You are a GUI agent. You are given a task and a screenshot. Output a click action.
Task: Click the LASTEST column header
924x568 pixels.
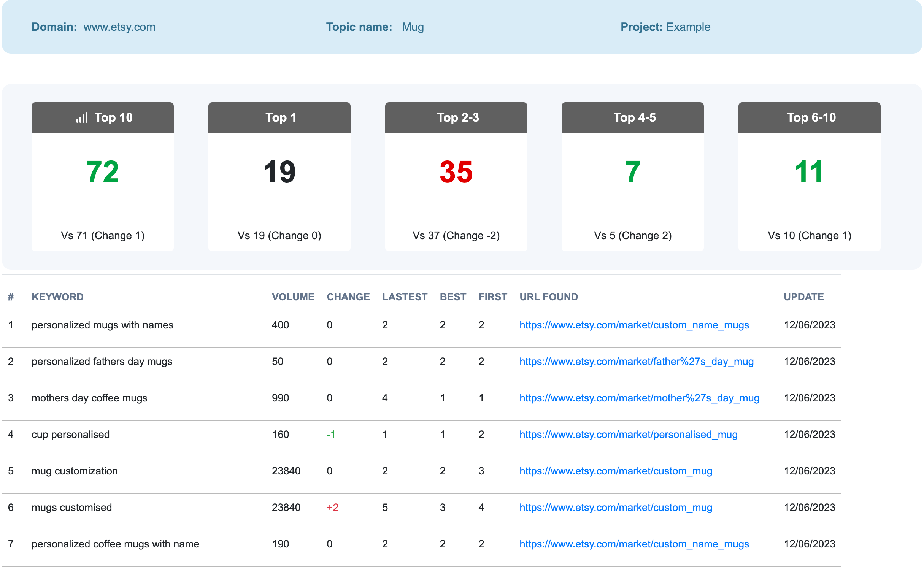pos(405,297)
